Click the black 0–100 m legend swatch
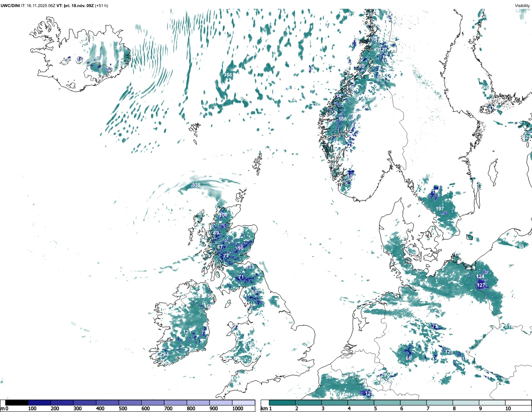This screenshot has height=412, width=532. point(17,403)
